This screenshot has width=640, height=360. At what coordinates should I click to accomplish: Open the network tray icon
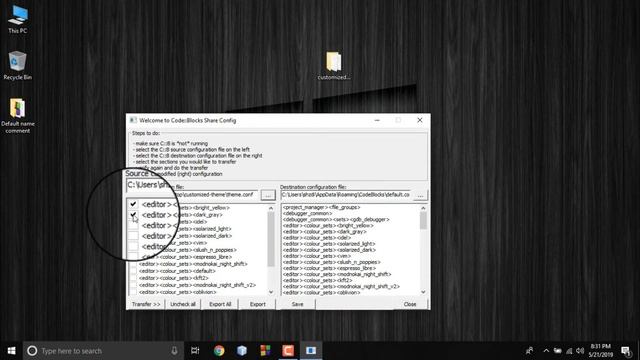point(569,351)
